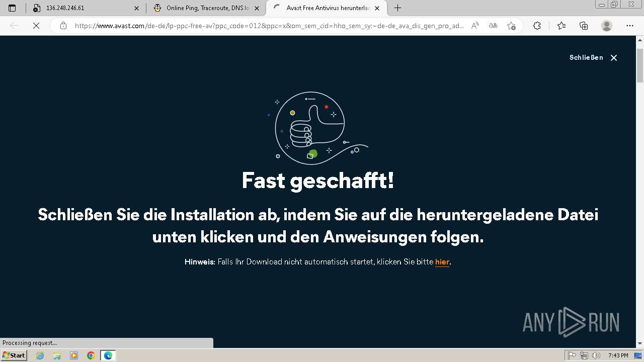The image size is (644, 362).
Task: Click the scrollbar down arrow
Action: pos(640,343)
